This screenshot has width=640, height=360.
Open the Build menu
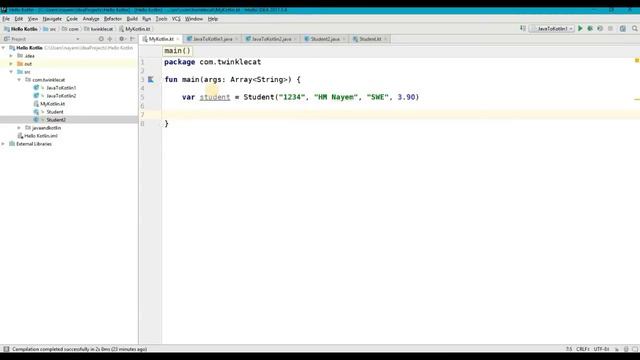click(x=132, y=19)
